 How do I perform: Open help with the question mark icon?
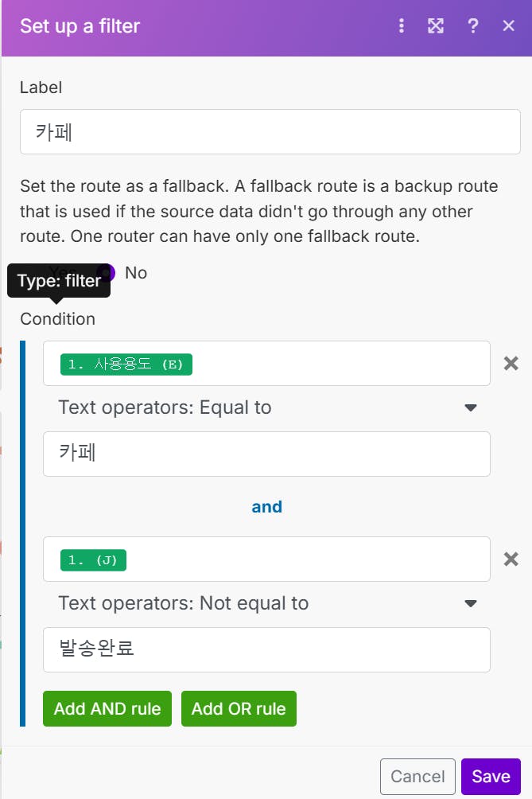point(473,26)
